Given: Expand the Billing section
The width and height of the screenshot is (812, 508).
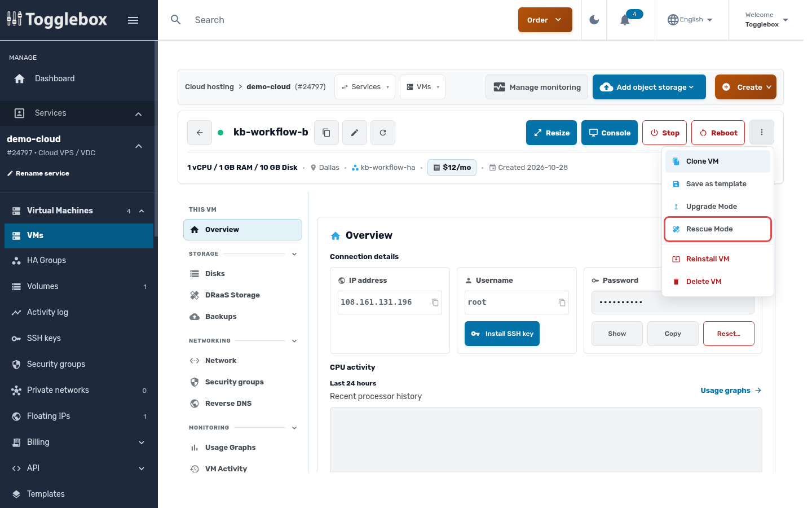Looking at the screenshot, I should tap(79, 442).
